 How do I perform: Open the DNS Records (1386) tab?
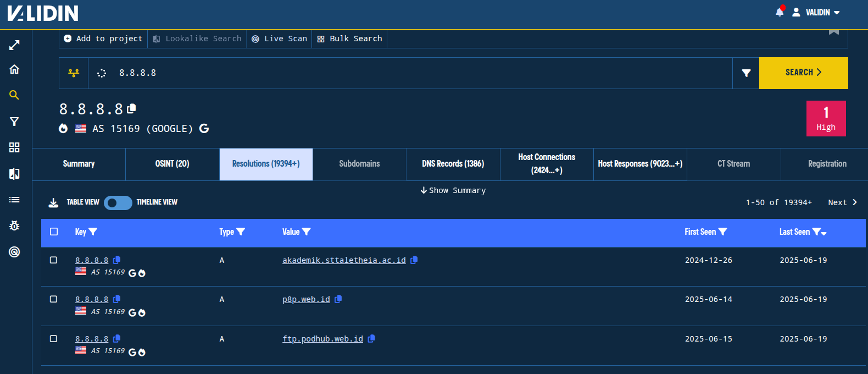(x=453, y=164)
